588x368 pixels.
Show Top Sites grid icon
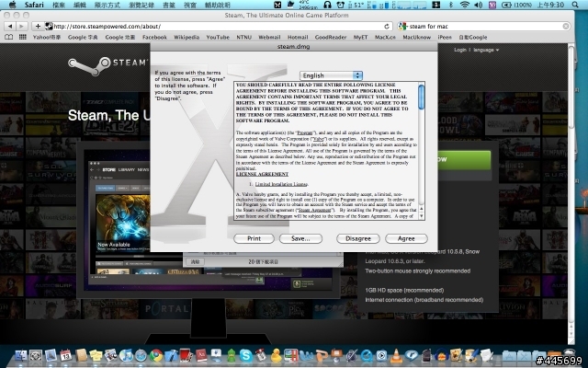pyautogui.click(x=22, y=37)
